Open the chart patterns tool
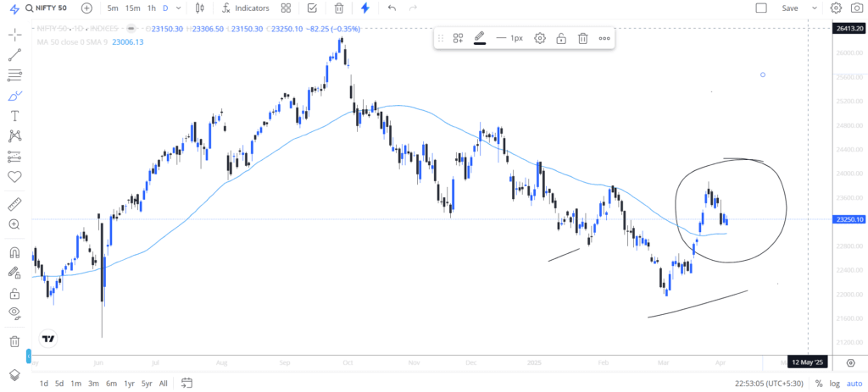868x392 pixels. [15, 136]
